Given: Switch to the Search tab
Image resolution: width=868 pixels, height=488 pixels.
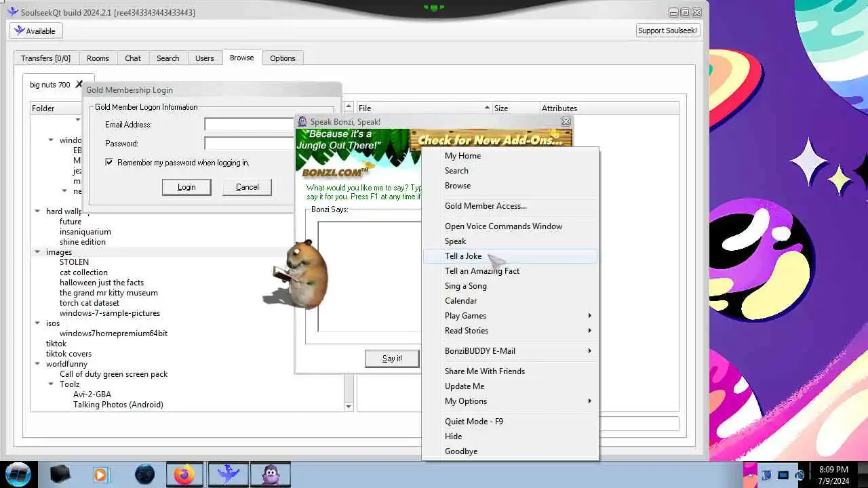Looking at the screenshot, I should 168,58.
